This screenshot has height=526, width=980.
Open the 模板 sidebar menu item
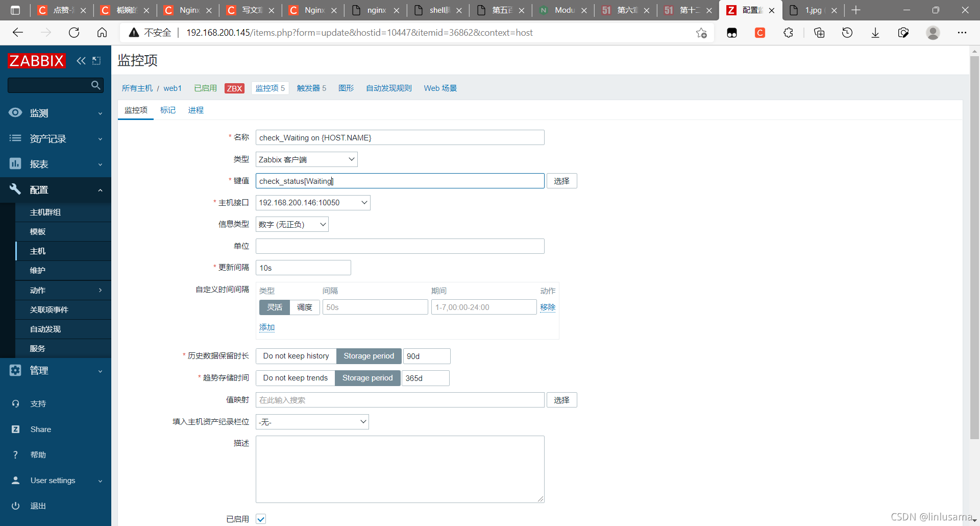pos(38,232)
